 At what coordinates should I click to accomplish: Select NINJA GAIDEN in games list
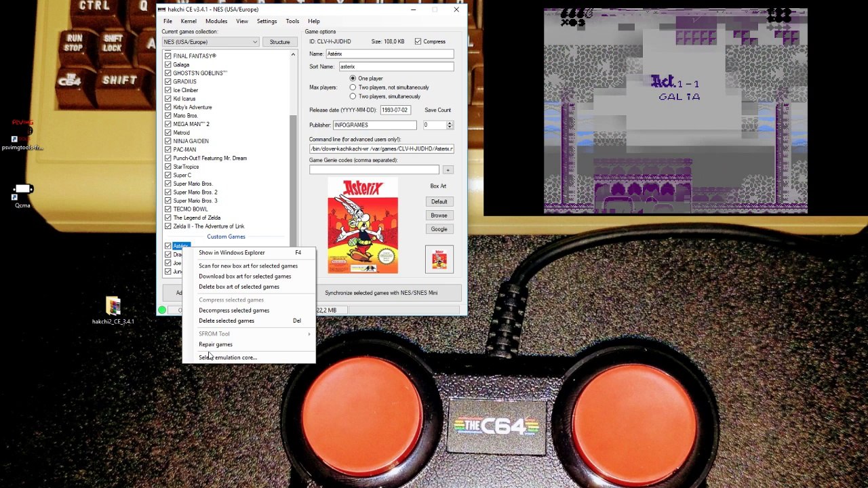[x=191, y=141]
